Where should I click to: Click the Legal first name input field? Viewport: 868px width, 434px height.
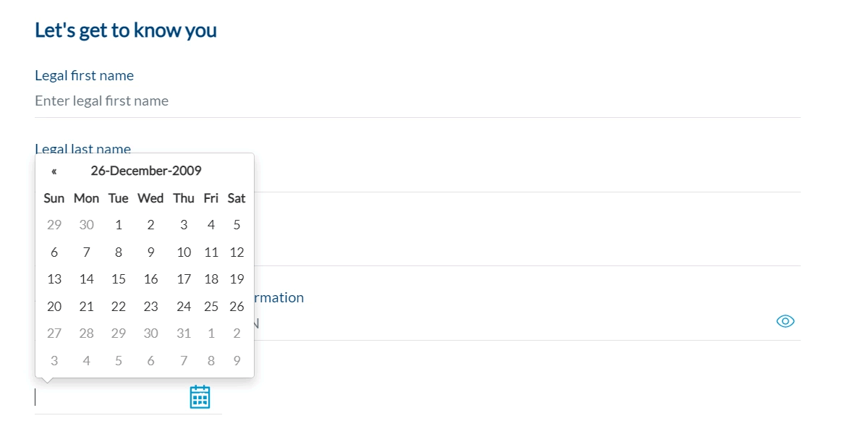point(417,101)
